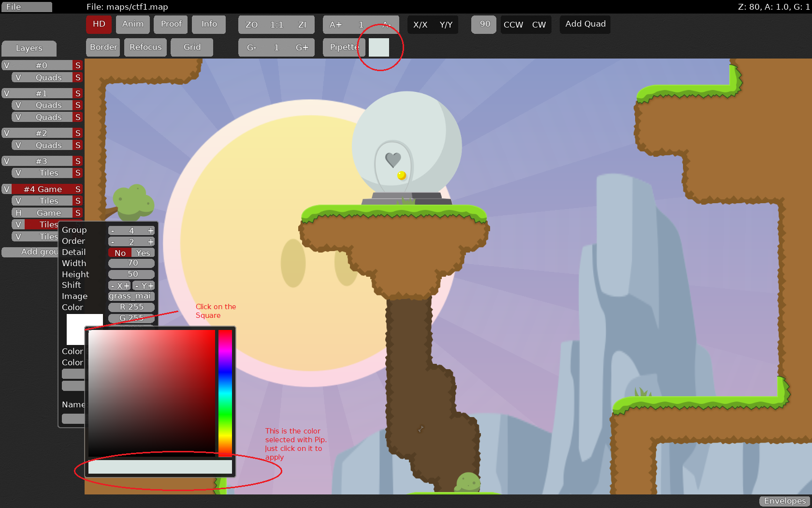Activate the Pipette tool
812x508 pixels.
344,47
